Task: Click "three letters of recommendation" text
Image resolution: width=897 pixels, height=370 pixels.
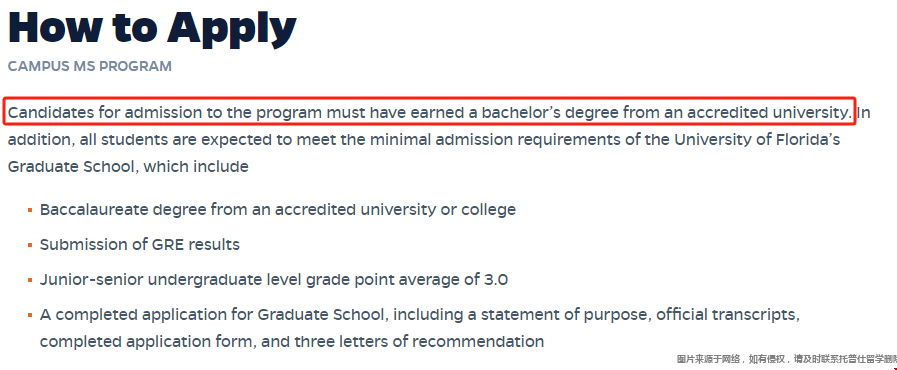Action: coord(419,342)
